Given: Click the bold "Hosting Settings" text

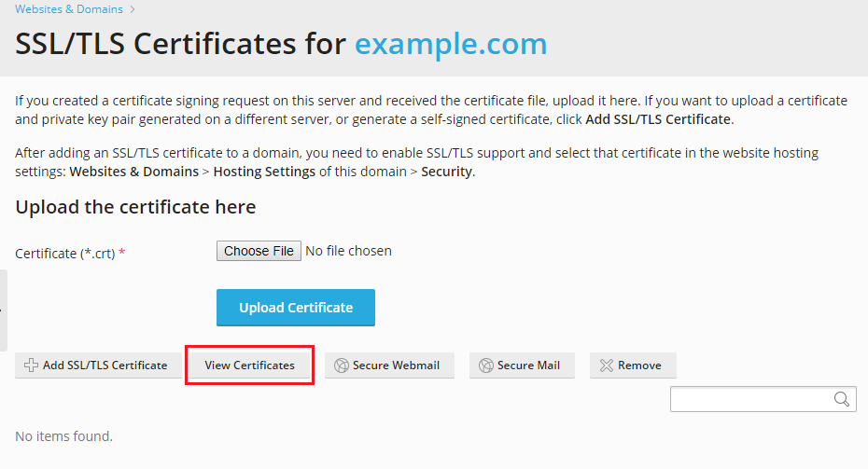Looking at the screenshot, I should [266, 172].
